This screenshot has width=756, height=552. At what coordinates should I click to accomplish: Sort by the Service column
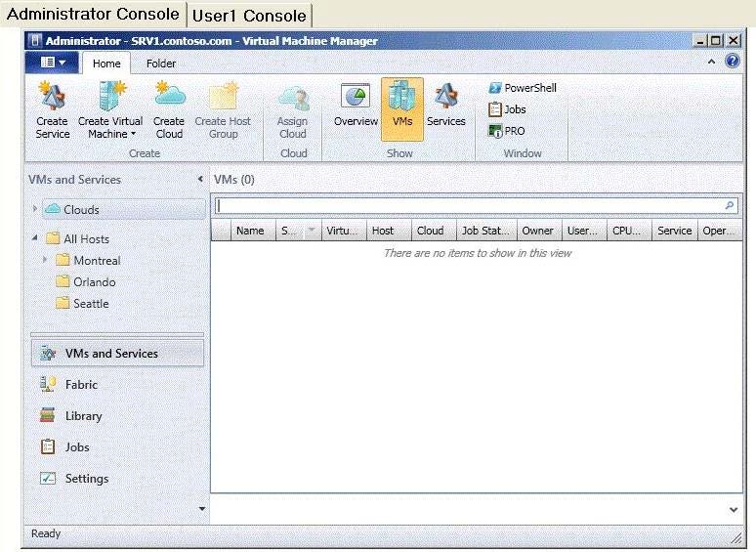pos(675,231)
